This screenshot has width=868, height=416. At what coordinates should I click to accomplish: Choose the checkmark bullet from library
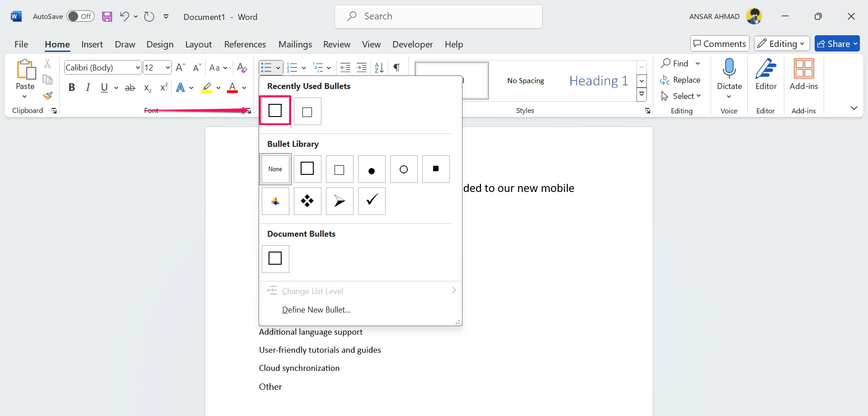(372, 201)
